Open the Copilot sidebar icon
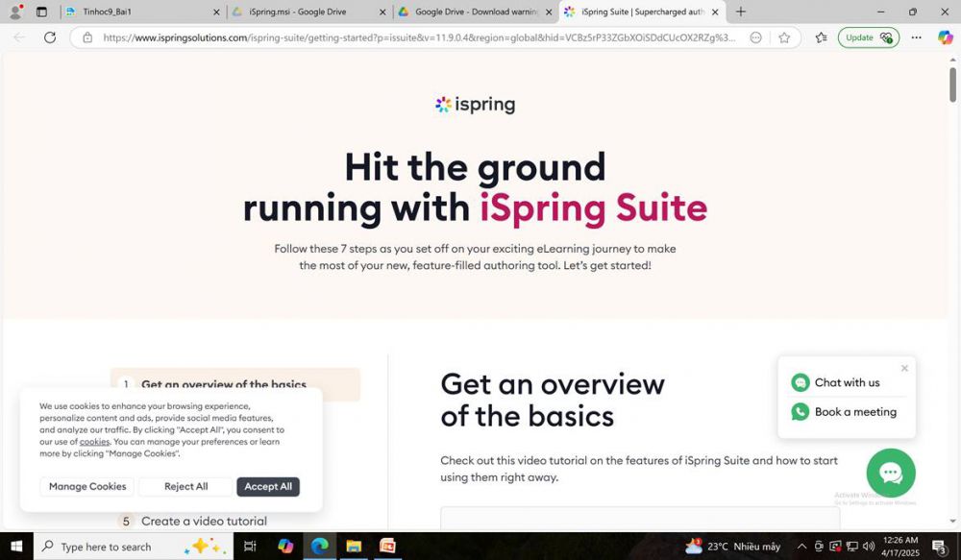 coord(945,37)
